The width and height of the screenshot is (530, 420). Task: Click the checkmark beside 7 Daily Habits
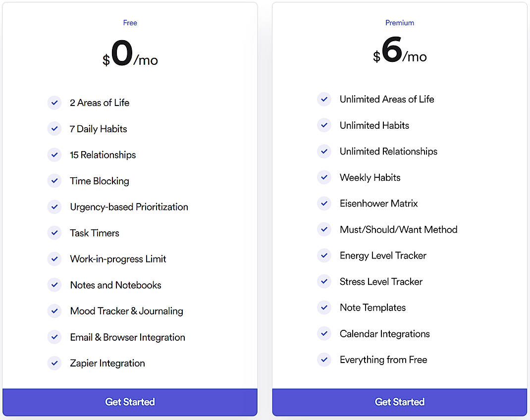click(54, 128)
